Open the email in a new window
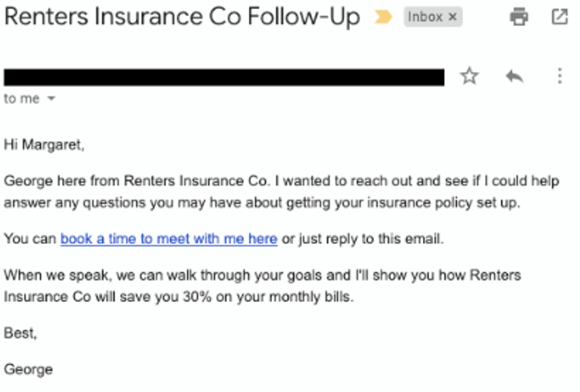 coord(560,17)
